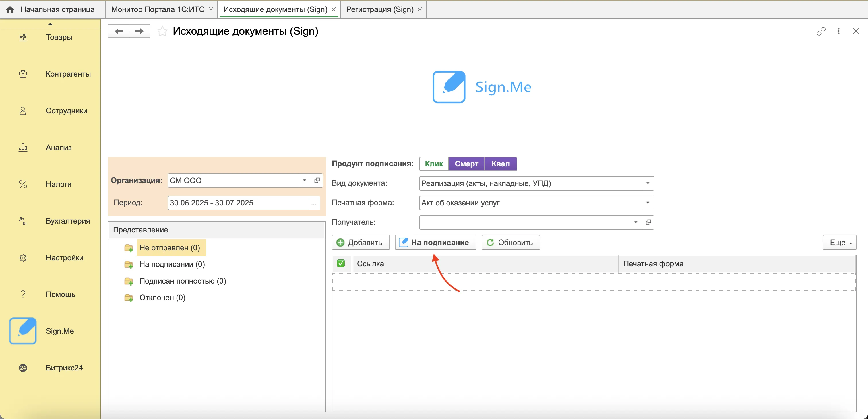Add page to favorites star
The image size is (868, 419).
(x=162, y=31)
